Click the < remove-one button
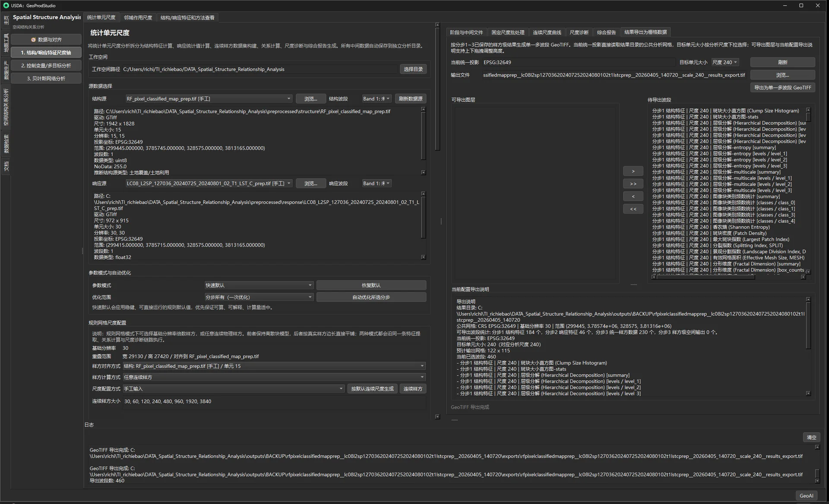Image resolution: width=829 pixels, height=504 pixels. coord(633,196)
